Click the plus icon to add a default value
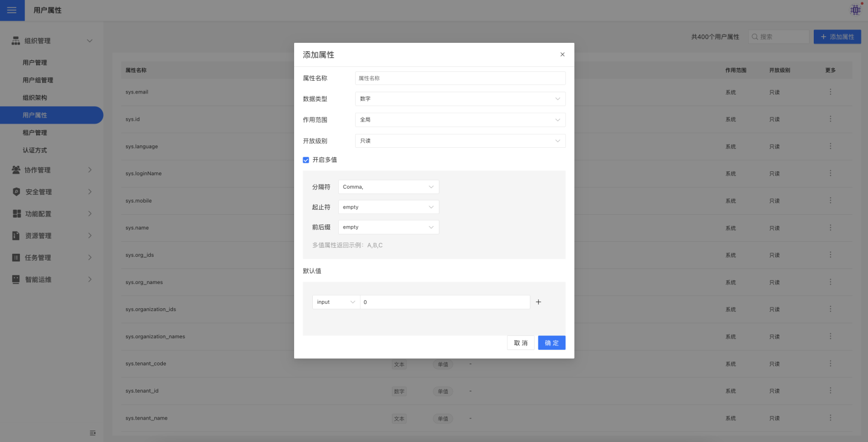The image size is (868, 442). coord(538,302)
